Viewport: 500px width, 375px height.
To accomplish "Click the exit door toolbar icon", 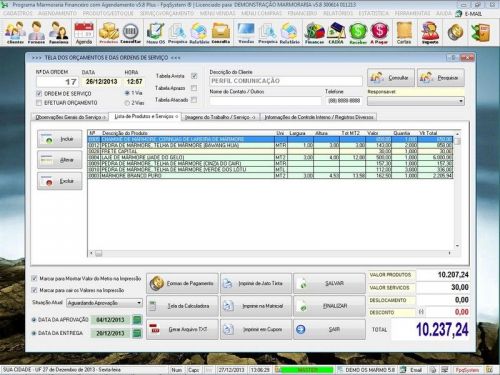I will (481, 32).
